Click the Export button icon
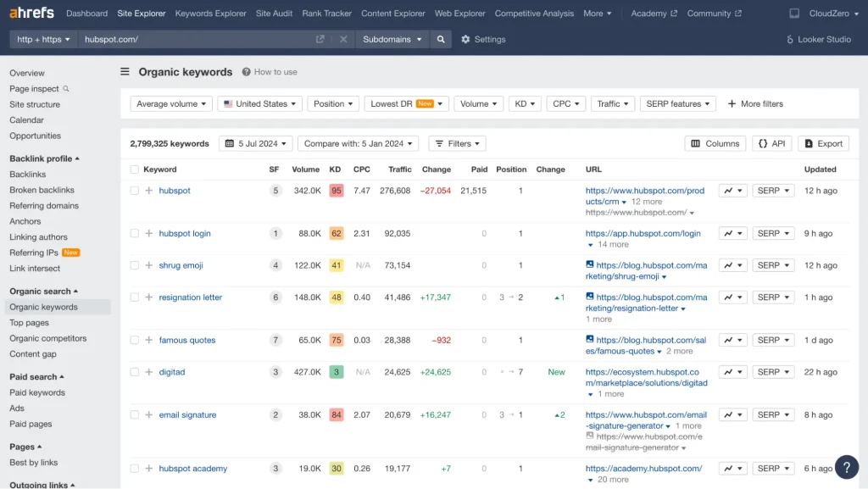This screenshot has height=489, width=868. [810, 143]
